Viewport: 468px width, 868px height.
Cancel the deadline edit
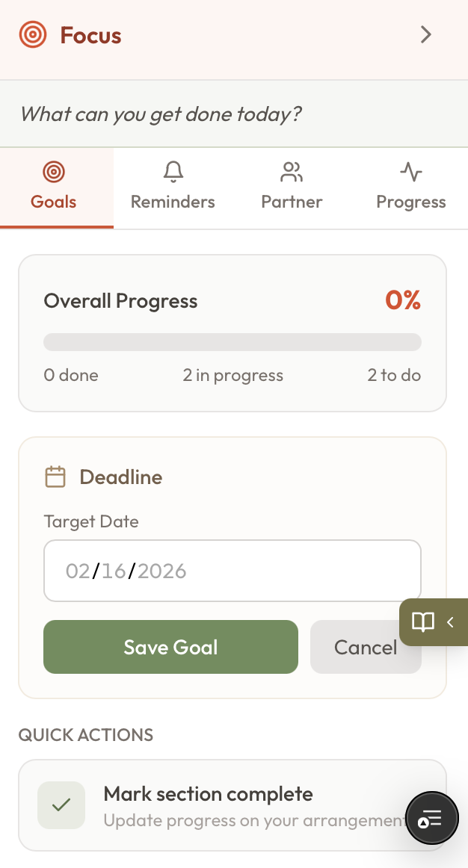pyautogui.click(x=366, y=647)
